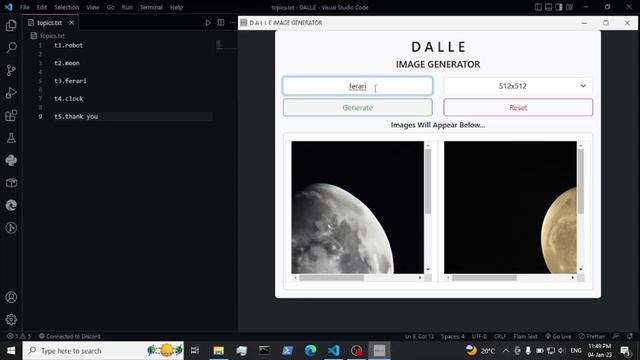640x360 pixels.
Task: Click line t2.moon in the editor
Action: point(67,63)
